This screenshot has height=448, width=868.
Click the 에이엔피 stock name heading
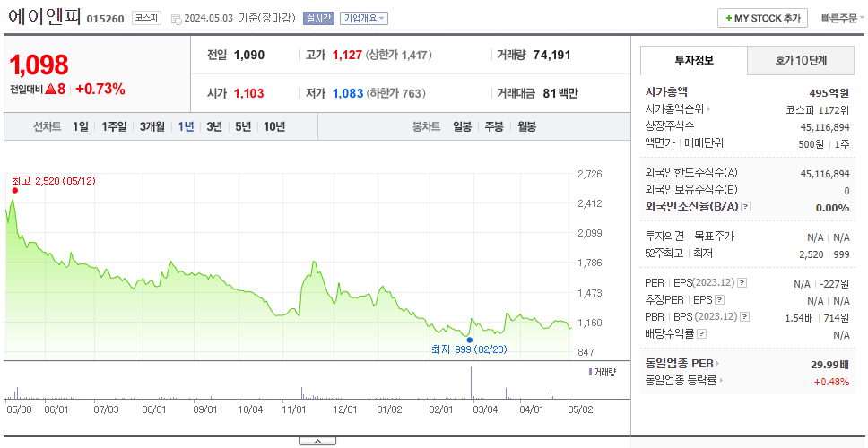tap(45, 18)
